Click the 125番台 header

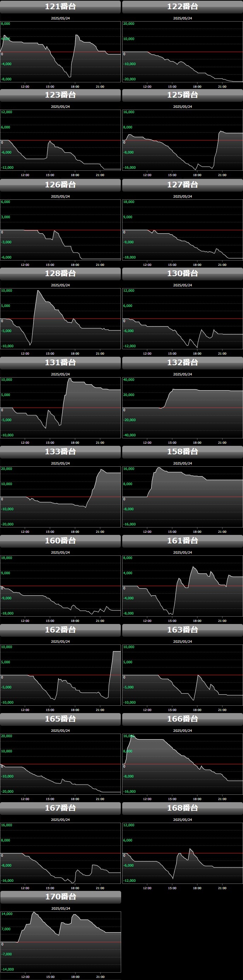[x=183, y=95]
